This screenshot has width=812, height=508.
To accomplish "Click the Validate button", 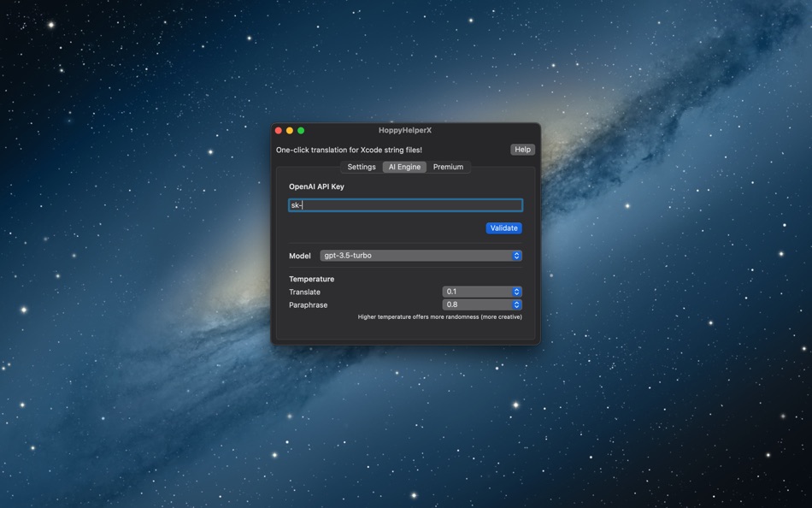I will click(x=503, y=228).
